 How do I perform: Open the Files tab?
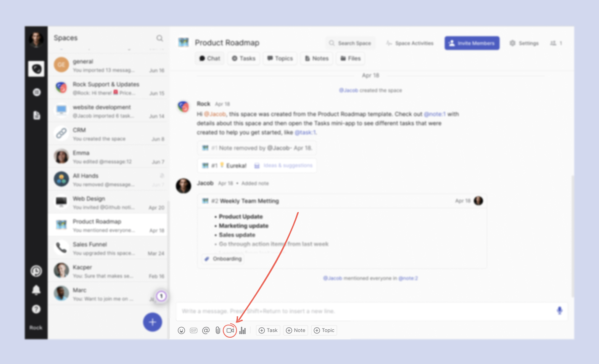click(350, 58)
